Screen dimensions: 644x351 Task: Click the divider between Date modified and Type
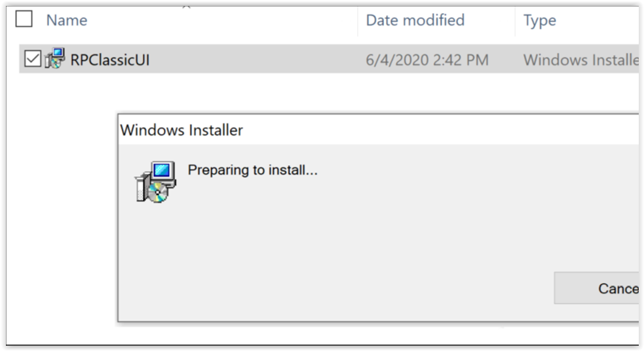(x=516, y=20)
